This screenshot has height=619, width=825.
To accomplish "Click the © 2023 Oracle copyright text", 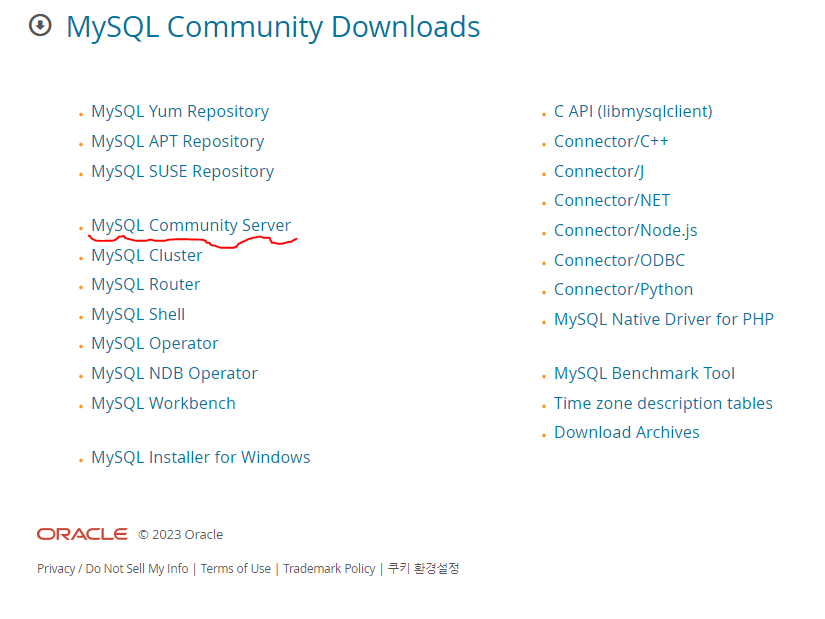I will point(180,535).
